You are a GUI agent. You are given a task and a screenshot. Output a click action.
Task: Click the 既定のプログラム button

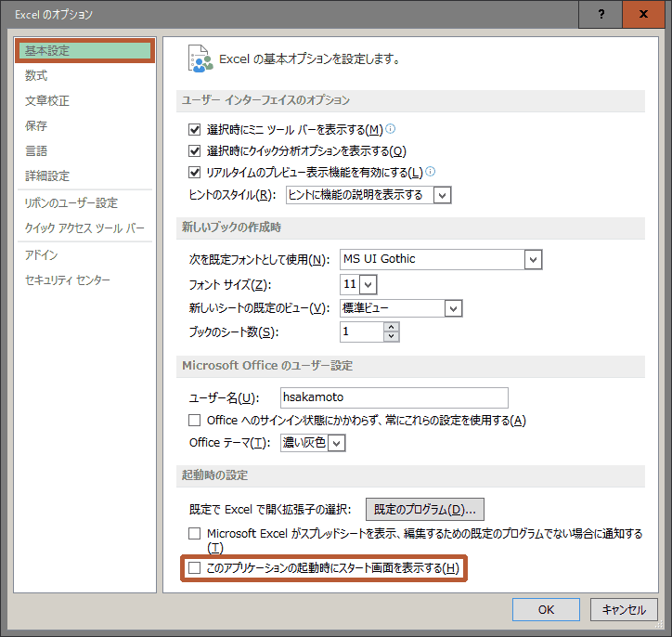click(425, 509)
